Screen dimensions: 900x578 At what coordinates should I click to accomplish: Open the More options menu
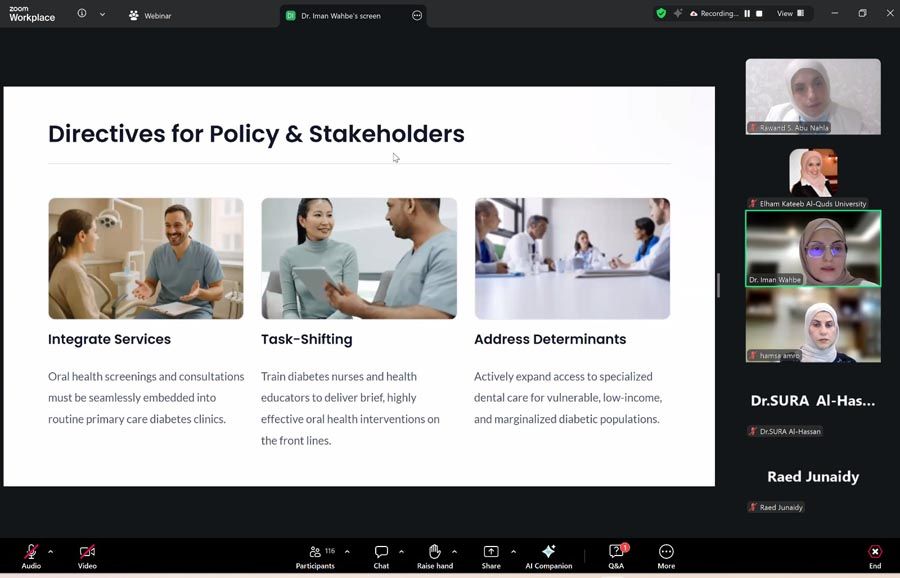pyautogui.click(x=666, y=556)
